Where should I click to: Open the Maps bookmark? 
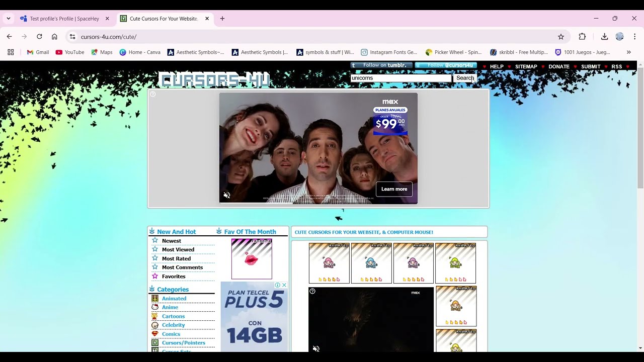tap(102, 52)
